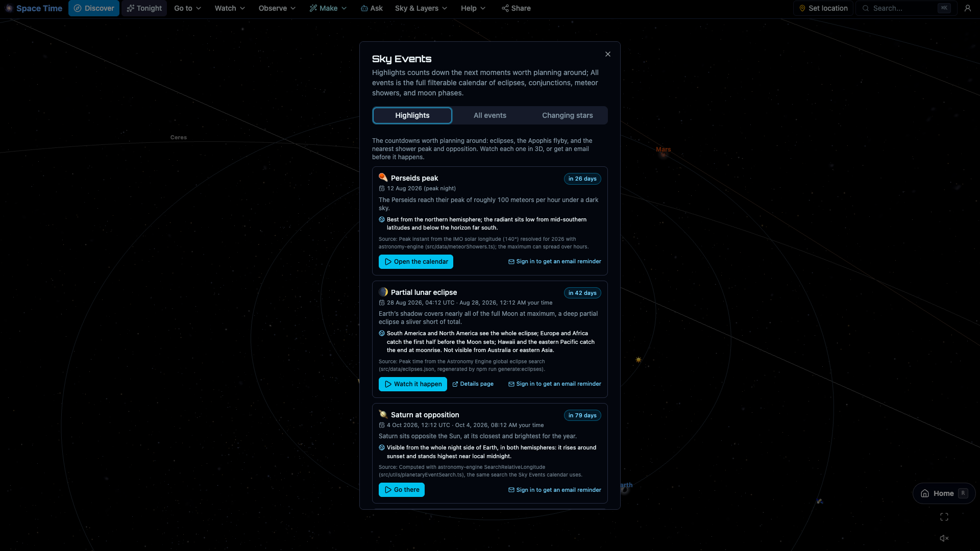The image size is (980, 551).
Task: Click the 'in 26 days' badge
Action: click(582, 179)
